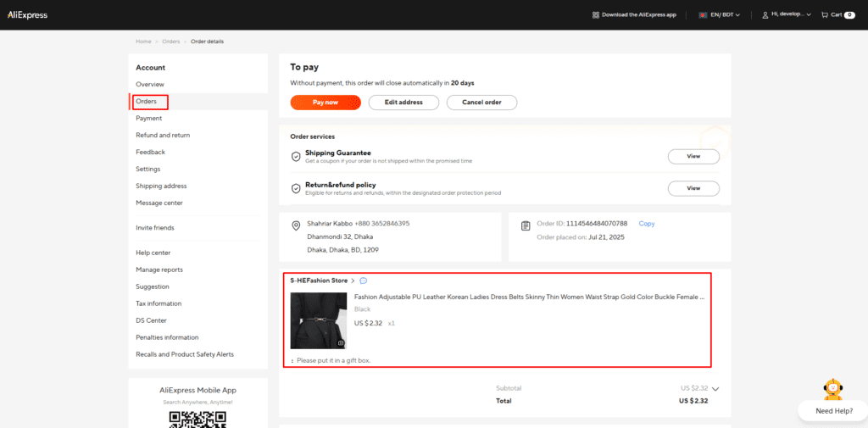Viewport: 868px width, 428px height.
Task: Click the AliExpress logo
Action: tap(28, 14)
